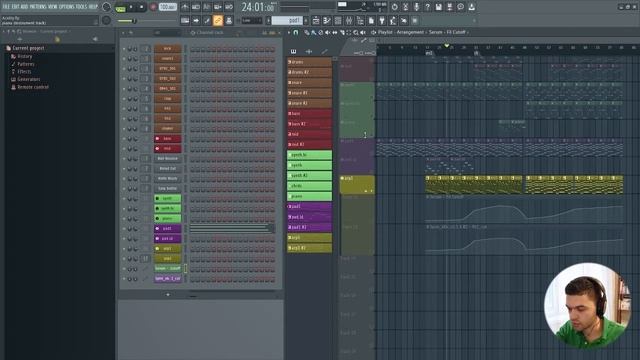Viewport: 640px width, 360px height.
Task: Select the playlist paint brush tool
Action: [313, 32]
